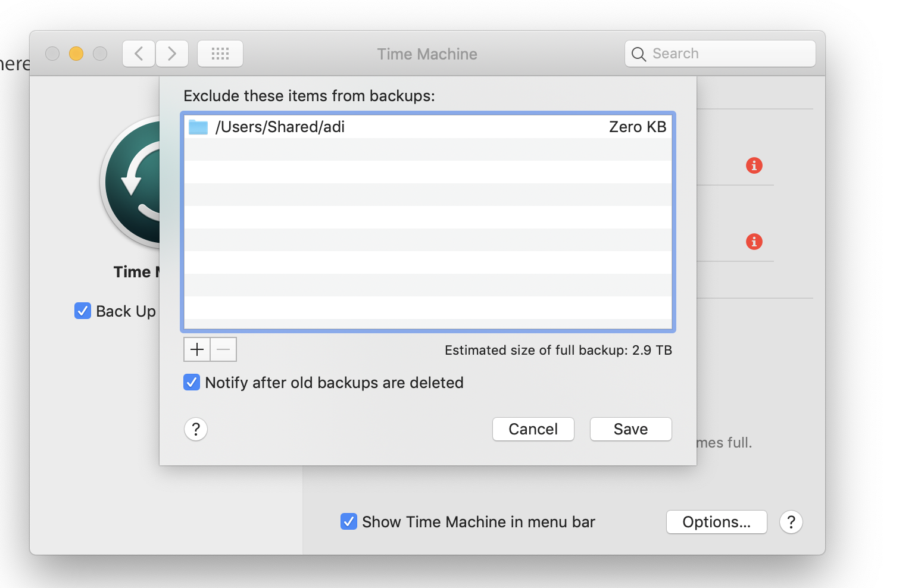Show all preferences with the grid icon

point(220,54)
